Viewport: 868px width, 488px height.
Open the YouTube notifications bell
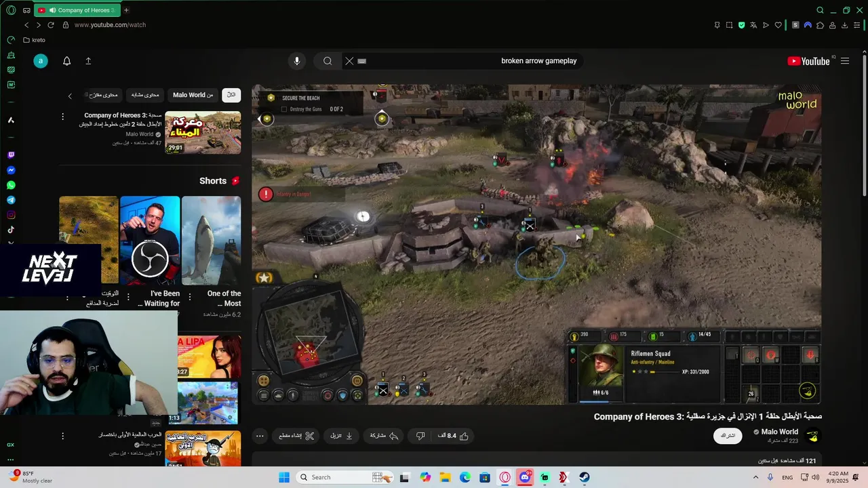point(66,61)
